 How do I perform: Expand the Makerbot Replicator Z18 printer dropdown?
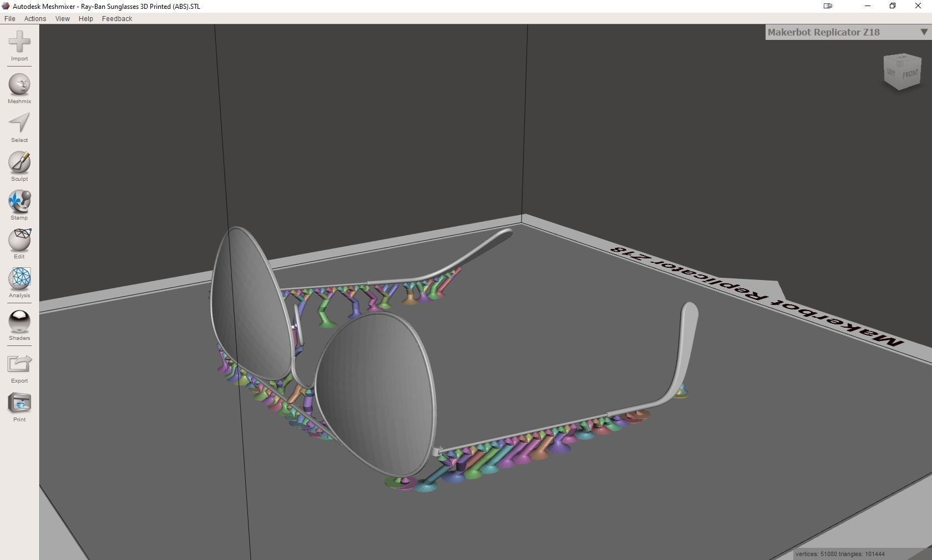click(x=848, y=32)
